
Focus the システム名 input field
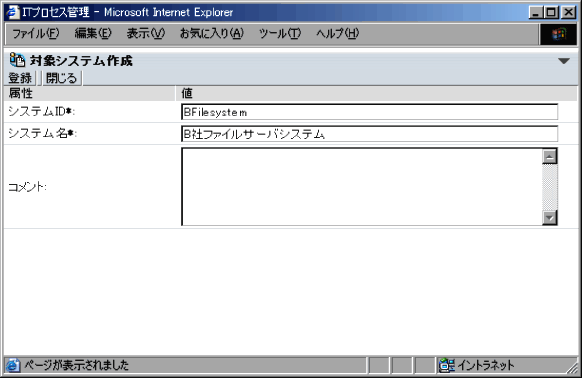(x=369, y=134)
